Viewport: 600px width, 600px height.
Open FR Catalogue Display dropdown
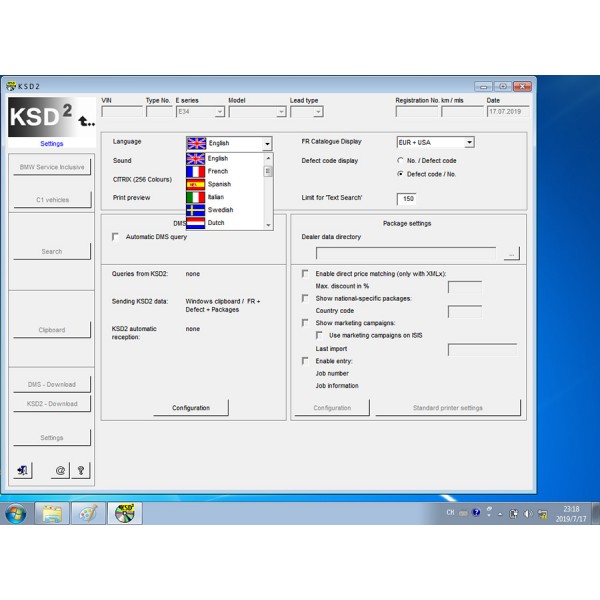469,142
